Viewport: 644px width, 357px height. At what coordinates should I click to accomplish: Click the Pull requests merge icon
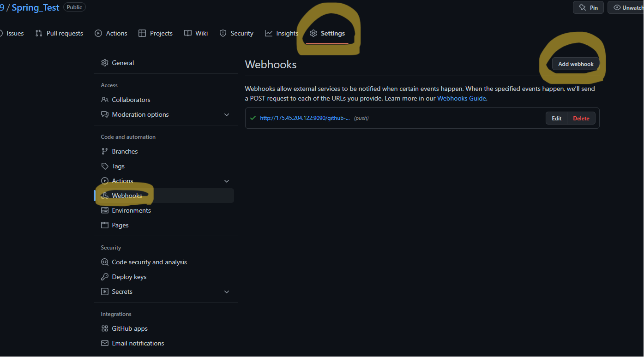pyautogui.click(x=39, y=33)
